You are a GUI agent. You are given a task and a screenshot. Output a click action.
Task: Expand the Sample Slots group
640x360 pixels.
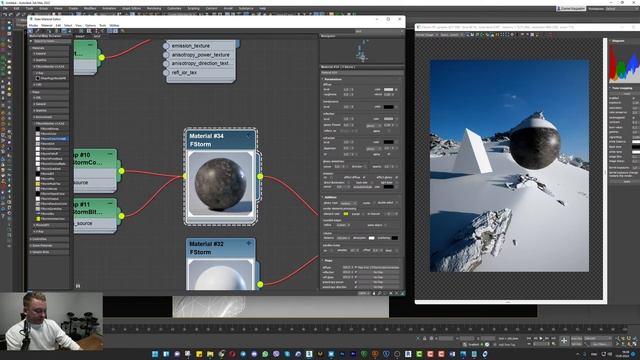(x=50, y=252)
